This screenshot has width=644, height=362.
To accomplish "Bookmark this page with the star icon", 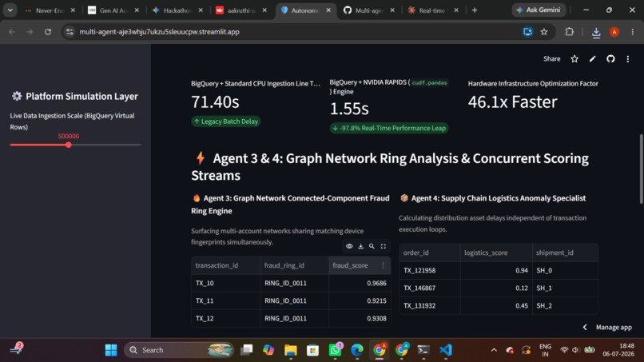I will pos(544,32).
